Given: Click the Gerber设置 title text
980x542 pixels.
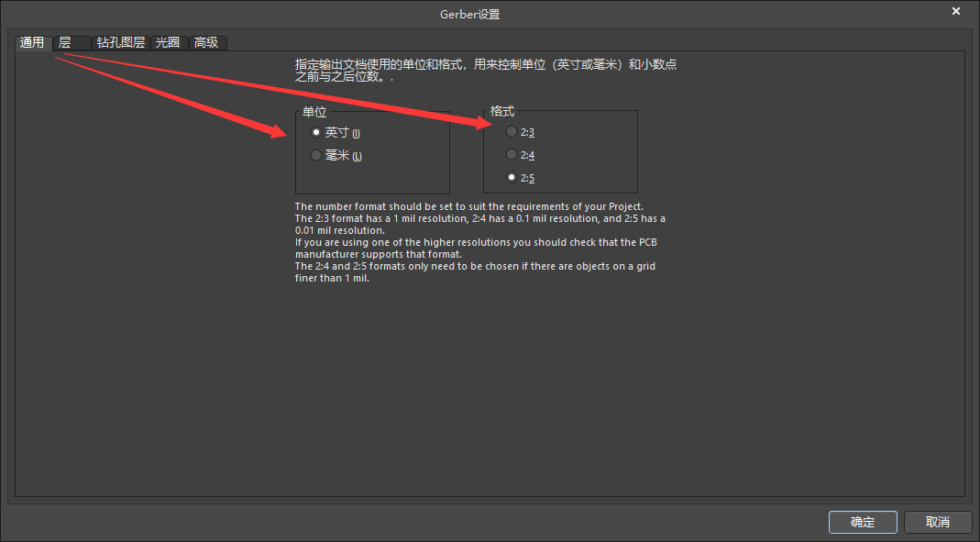Looking at the screenshot, I should (470, 15).
